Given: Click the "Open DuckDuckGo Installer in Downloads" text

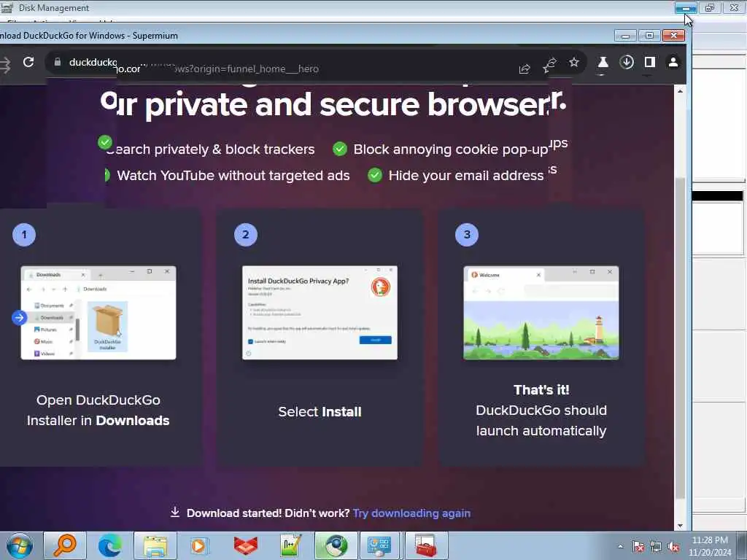Looking at the screenshot, I should point(98,410).
